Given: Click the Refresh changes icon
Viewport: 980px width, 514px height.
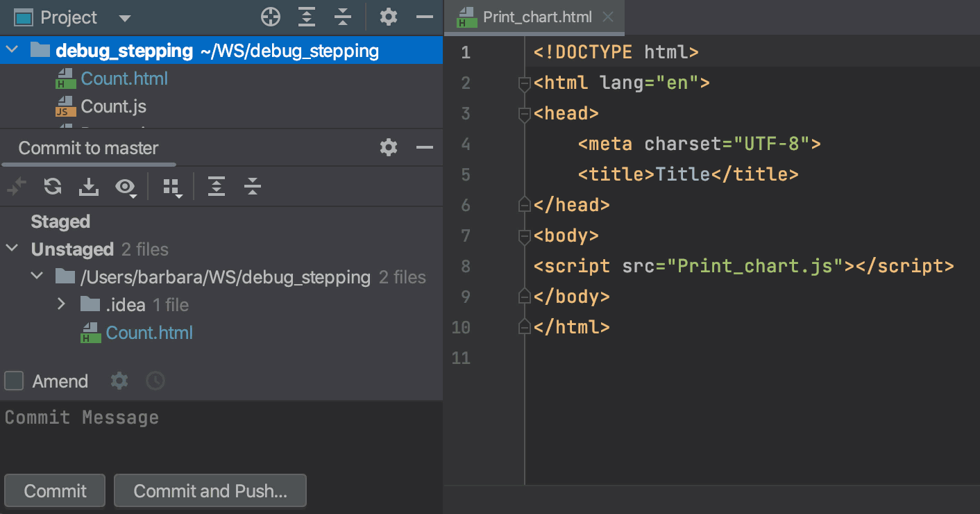Looking at the screenshot, I should click(53, 186).
